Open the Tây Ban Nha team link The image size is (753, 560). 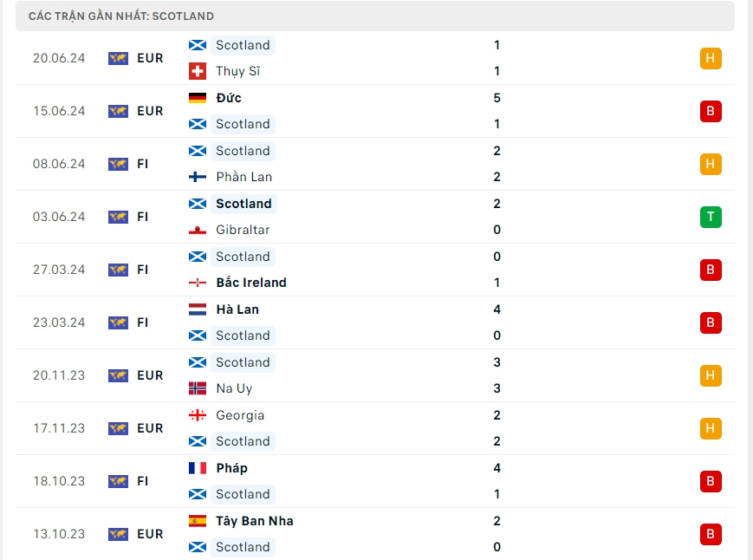[255, 521]
